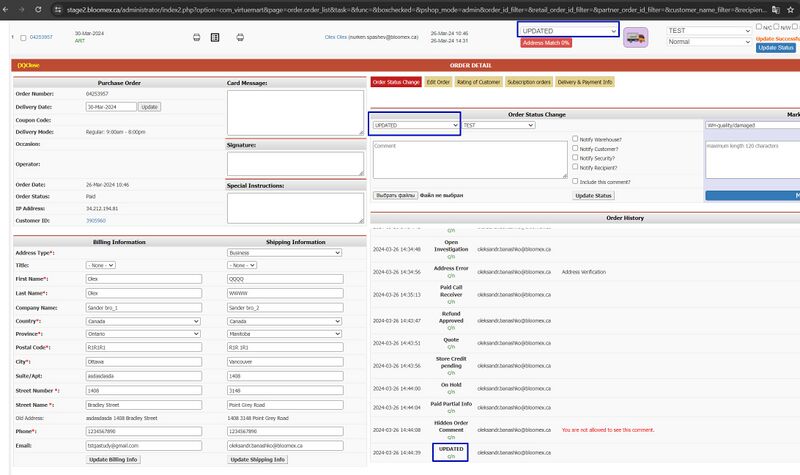The width and height of the screenshot is (800, 475).
Task: Open UPDATED dropdown under Order Status Change
Action: pyautogui.click(x=415, y=125)
